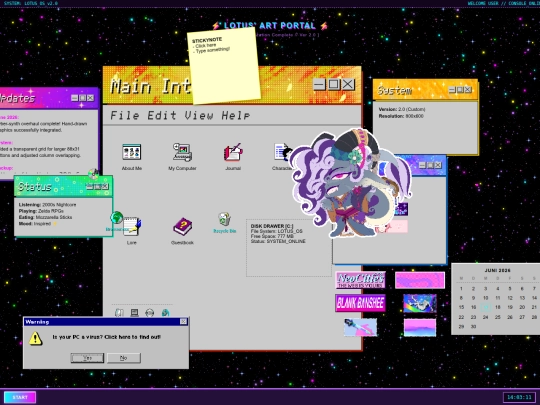This screenshot has width=540, height=405.
Task: Minimize the Main Interface window
Action: coord(319,84)
